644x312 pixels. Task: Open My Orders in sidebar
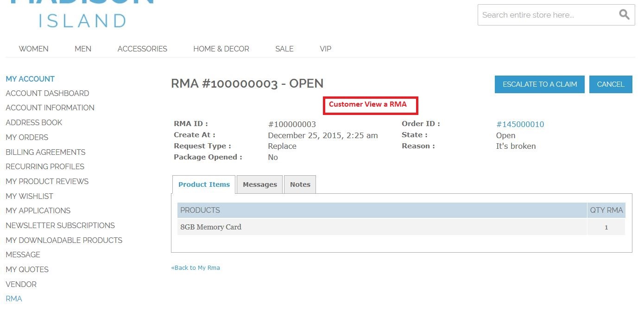click(27, 137)
